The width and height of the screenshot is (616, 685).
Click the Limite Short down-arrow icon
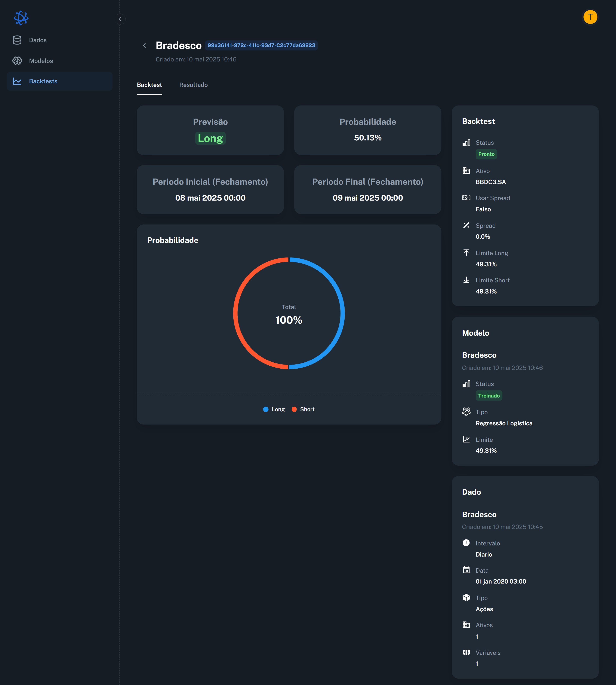coord(466,280)
